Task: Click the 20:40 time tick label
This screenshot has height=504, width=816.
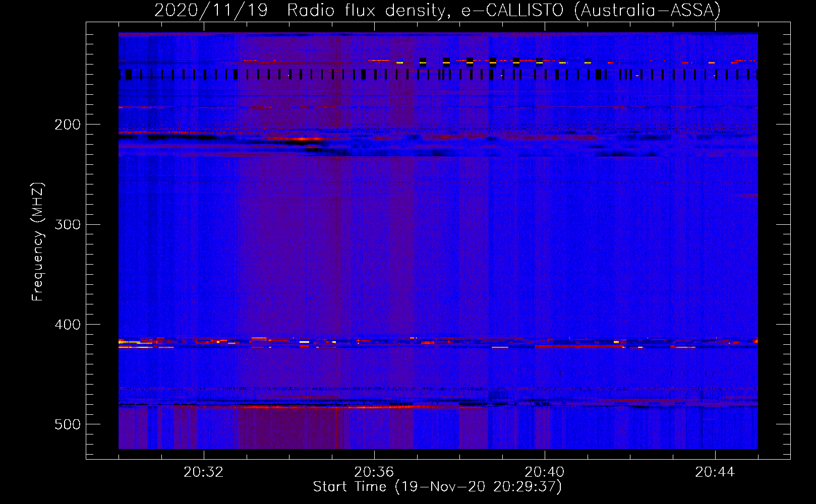Action: pos(544,472)
